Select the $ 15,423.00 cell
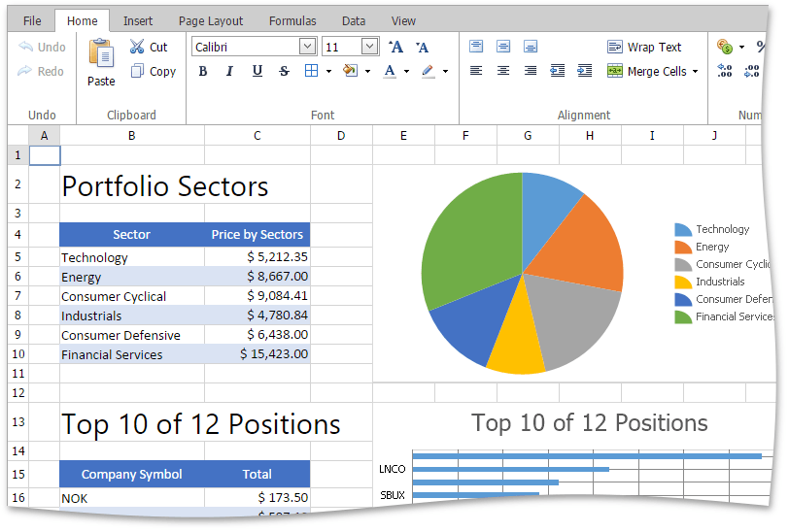 pyautogui.click(x=257, y=354)
